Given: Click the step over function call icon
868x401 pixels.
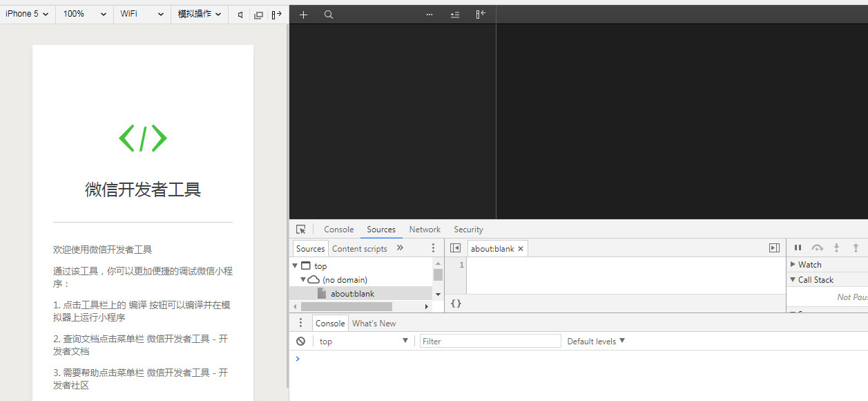Looking at the screenshot, I should click(818, 248).
